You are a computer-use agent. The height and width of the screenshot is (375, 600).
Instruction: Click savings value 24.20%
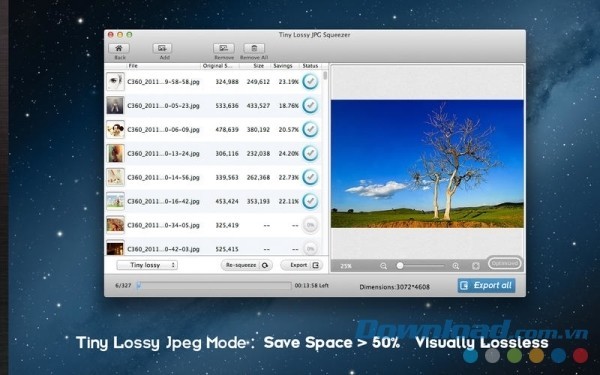(289, 153)
